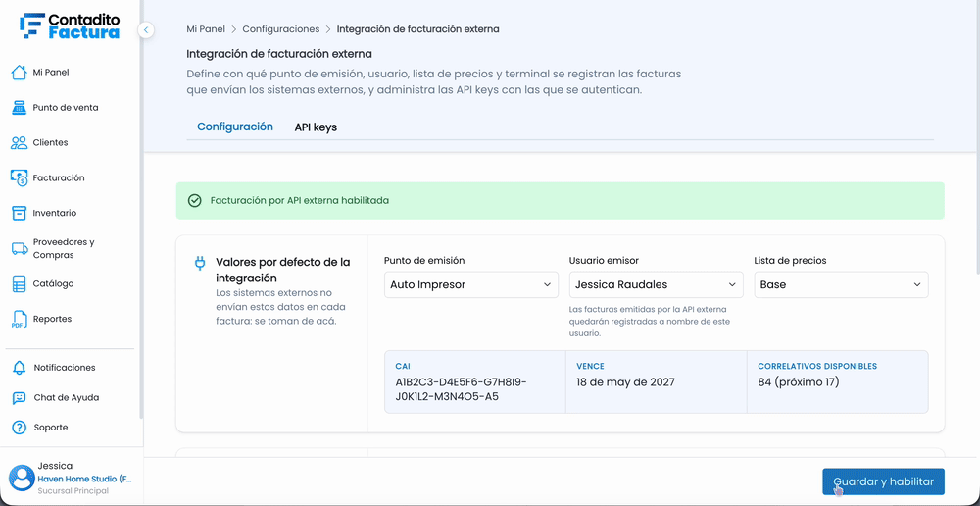Click Mi Panel breadcrumb link
980x506 pixels.
click(x=206, y=29)
